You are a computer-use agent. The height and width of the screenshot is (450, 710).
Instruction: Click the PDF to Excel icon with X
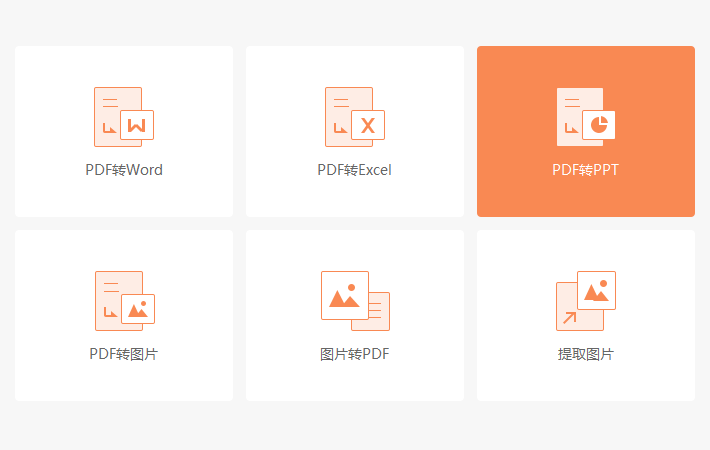355,117
